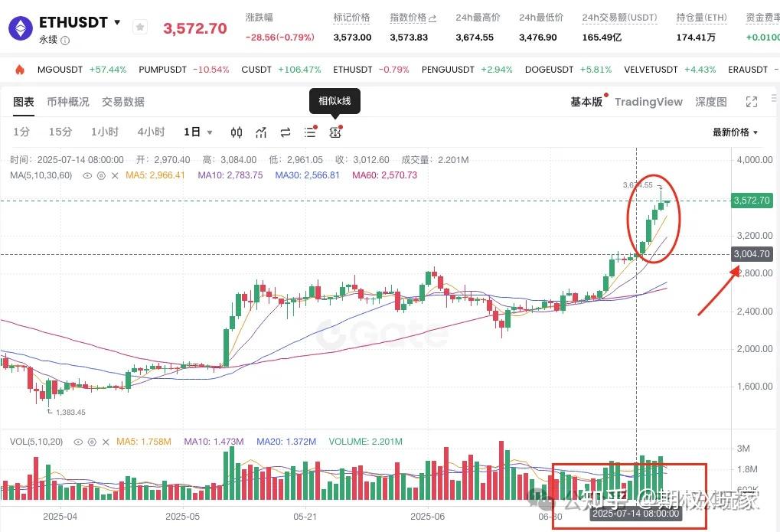Click the list icon with red dot
Viewport: 780px width, 532px height.
pos(310,132)
